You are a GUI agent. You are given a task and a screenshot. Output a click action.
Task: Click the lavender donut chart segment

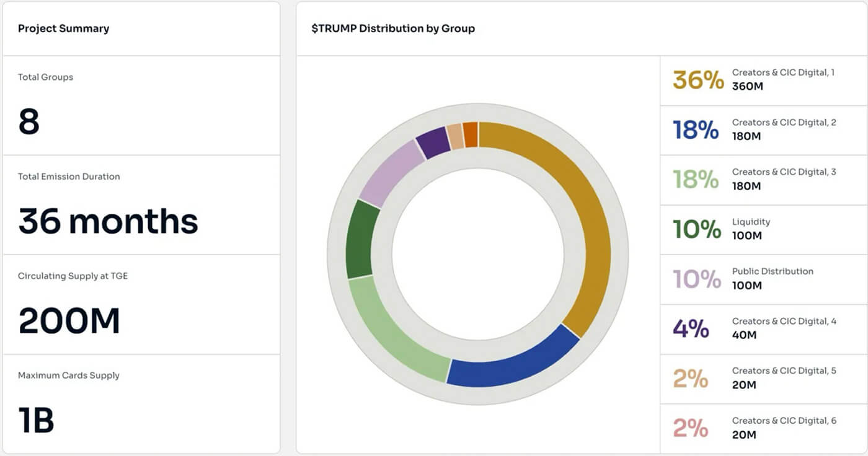[x=389, y=170]
